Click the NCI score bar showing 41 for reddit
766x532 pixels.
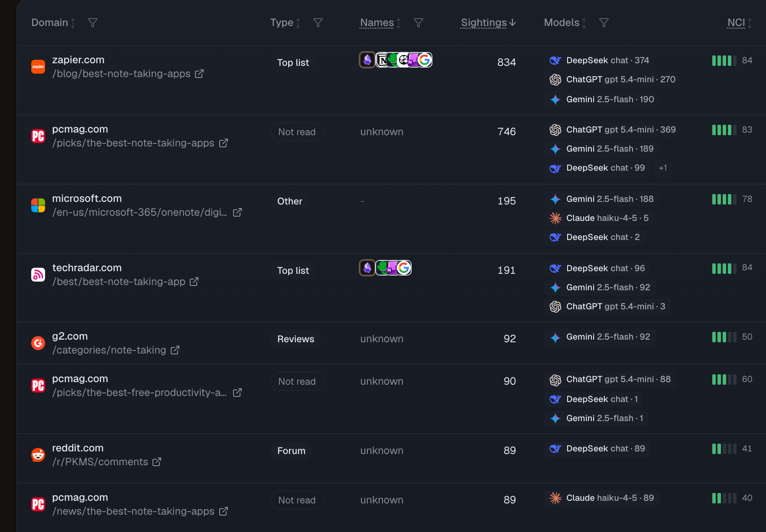724,449
